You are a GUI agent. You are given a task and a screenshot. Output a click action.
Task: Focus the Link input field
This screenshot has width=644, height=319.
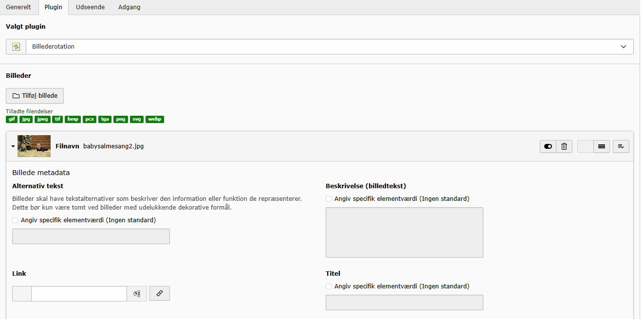[79, 294]
